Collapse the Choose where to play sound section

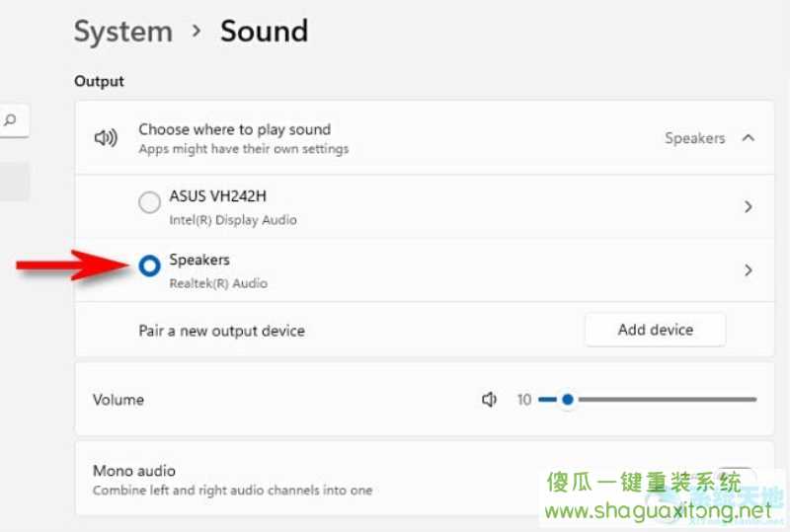click(749, 137)
